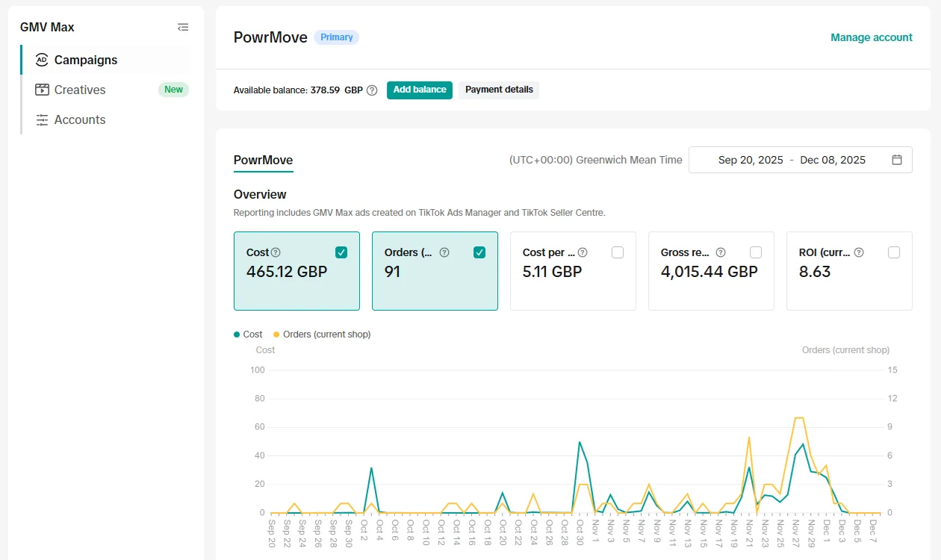Click the GMV Max sidebar title
Viewport: 941px width, 560px height.
tap(47, 27)
